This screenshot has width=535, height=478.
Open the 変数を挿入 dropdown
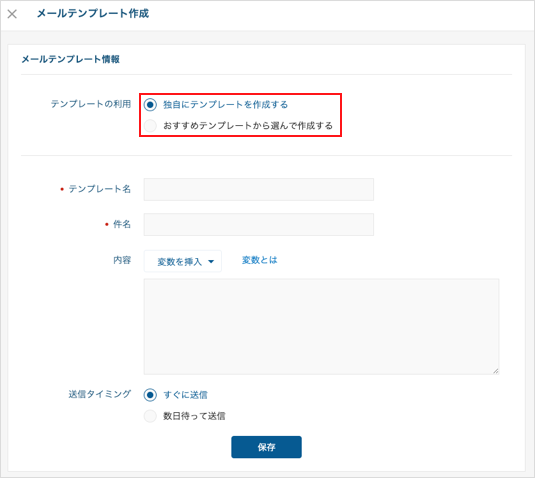click(183, 261)
